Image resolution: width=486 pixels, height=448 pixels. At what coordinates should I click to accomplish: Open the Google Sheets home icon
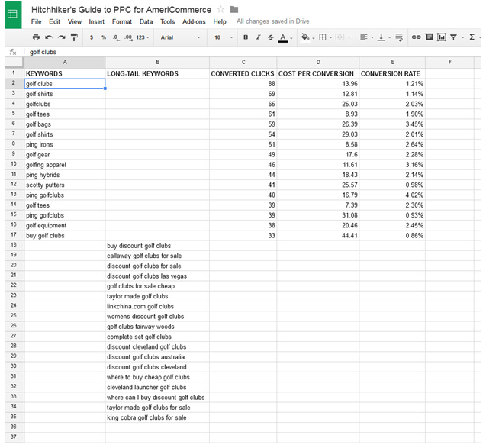point(13,15)
